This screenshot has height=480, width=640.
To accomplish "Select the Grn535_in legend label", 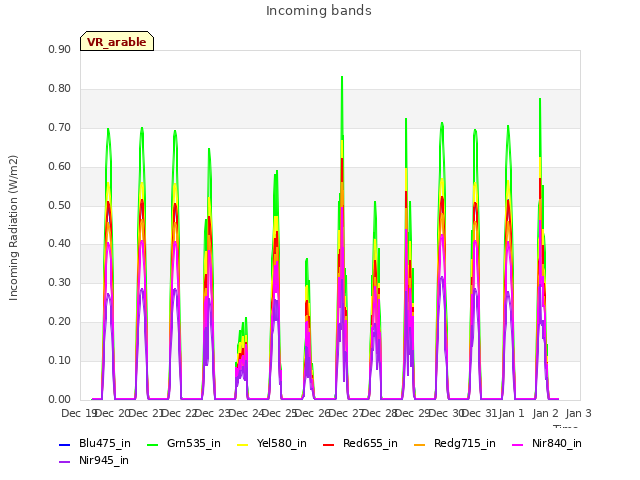I will point(194,444).
